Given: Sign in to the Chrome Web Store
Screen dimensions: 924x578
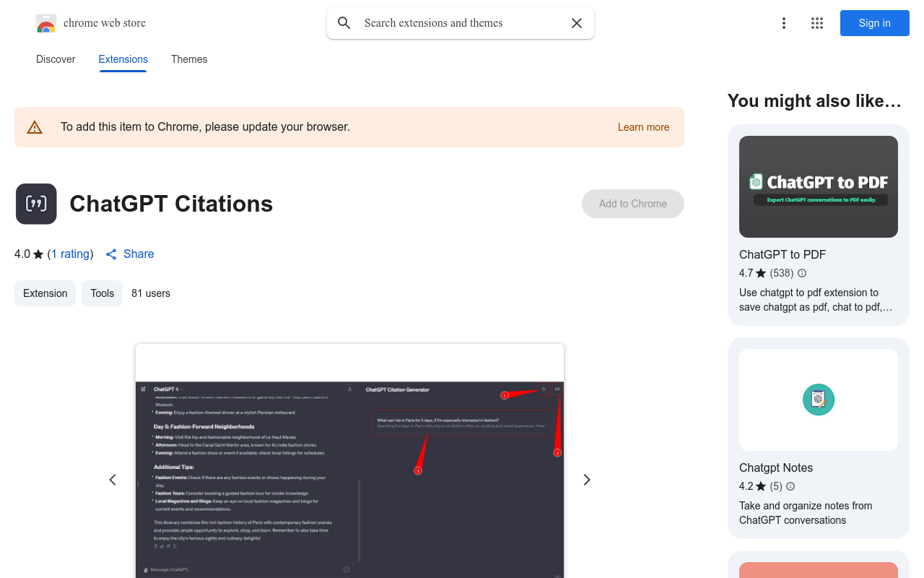Looking at the screenshot, I should point(875,23).
